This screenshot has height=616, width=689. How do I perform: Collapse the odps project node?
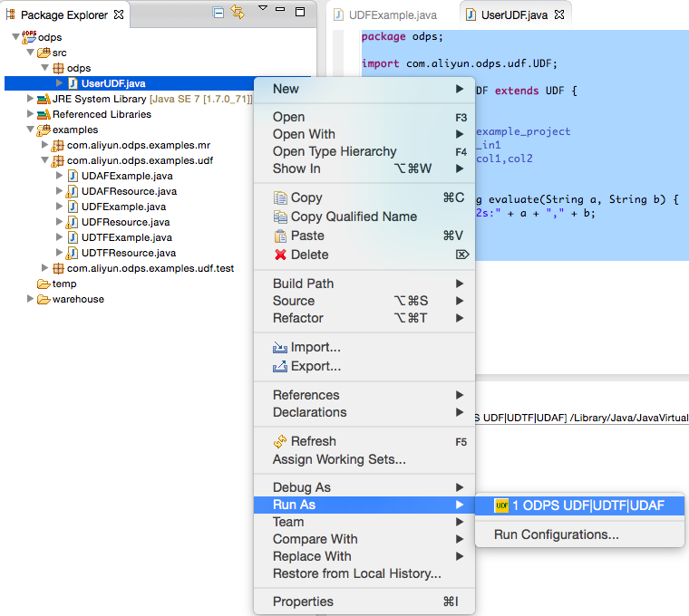[15, 37]
